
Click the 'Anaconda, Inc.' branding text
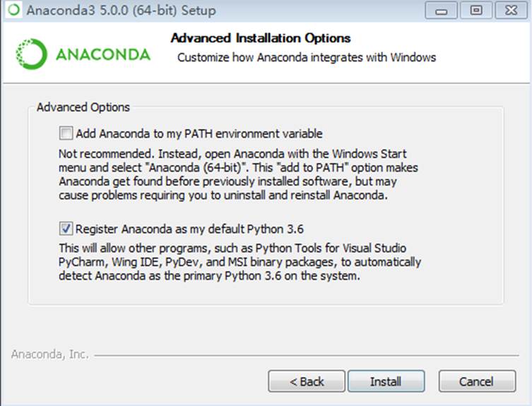[x=50, y=354]
